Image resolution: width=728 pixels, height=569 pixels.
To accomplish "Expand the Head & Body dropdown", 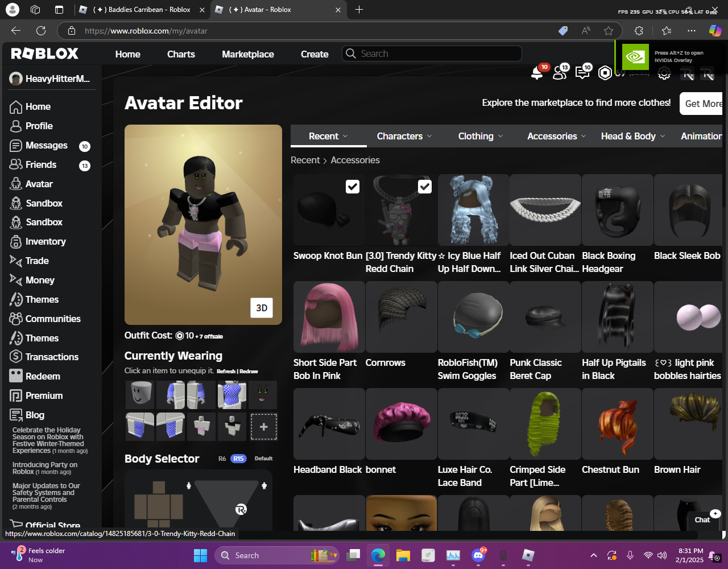I will click(633, 136).
